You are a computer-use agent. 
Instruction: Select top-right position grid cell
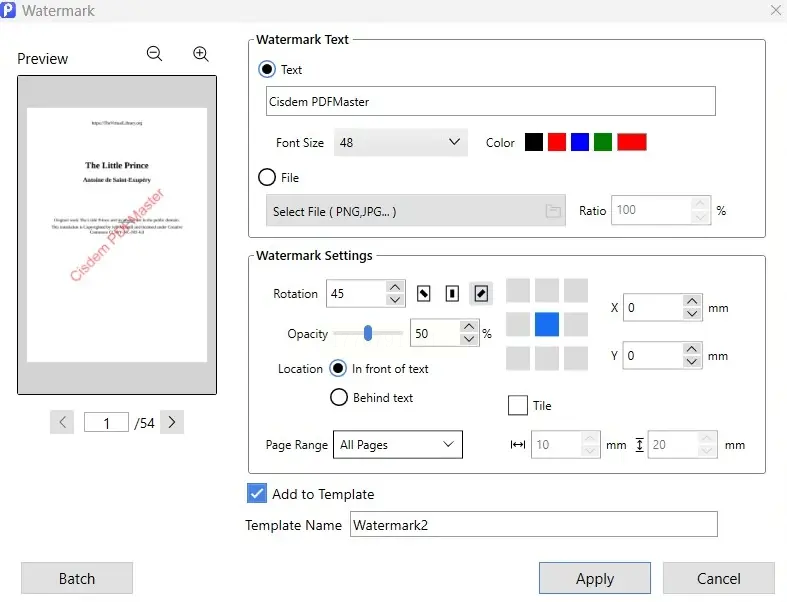click(x=576, y=291)
